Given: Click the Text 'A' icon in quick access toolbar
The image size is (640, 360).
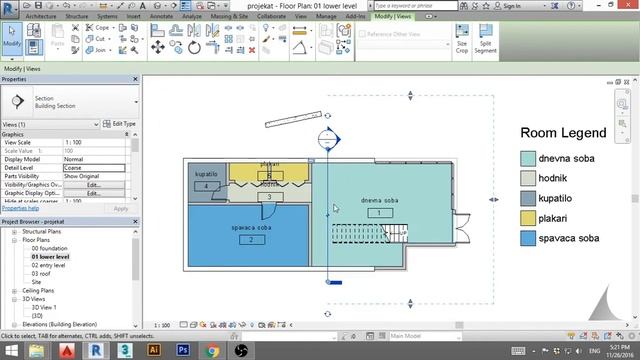Looking at the screenshot, I should 142,6.
